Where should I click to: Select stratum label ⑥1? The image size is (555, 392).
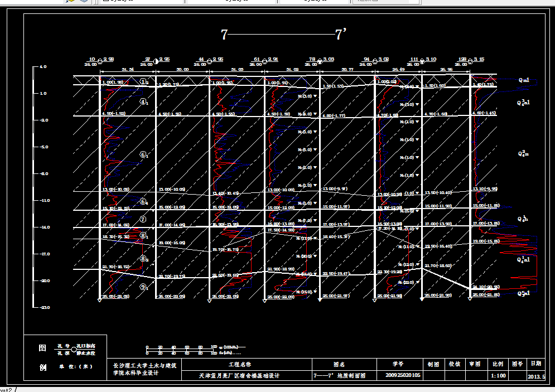144,155
